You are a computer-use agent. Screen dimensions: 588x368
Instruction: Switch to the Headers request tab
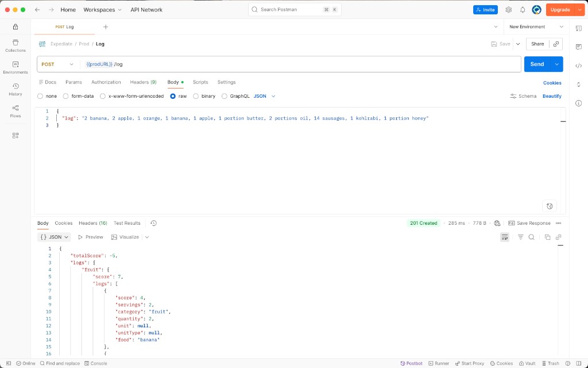point(142,82)
